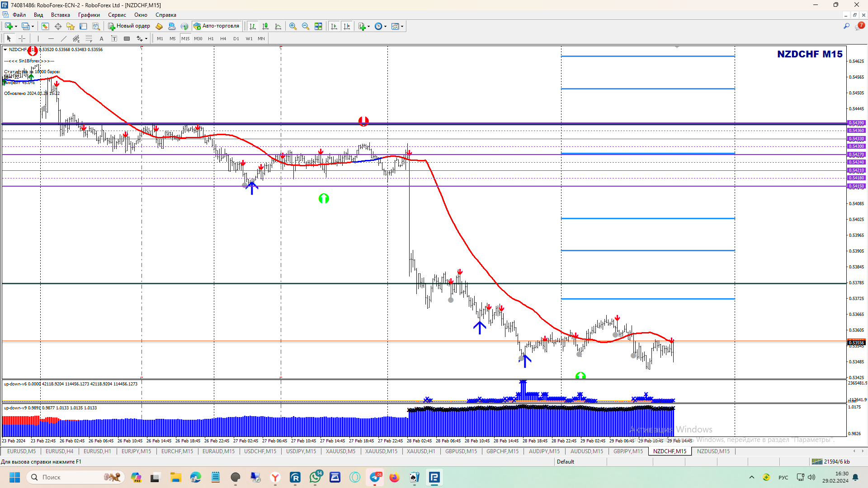Toggle chart shift option

(x=347, y=26)
